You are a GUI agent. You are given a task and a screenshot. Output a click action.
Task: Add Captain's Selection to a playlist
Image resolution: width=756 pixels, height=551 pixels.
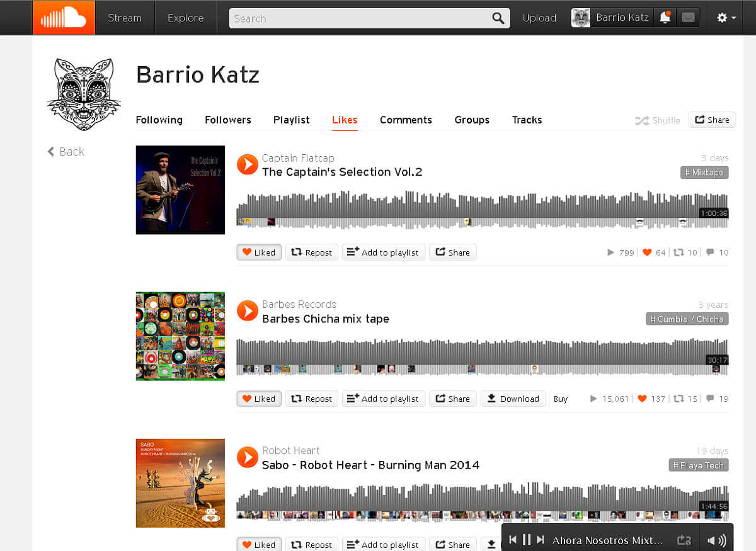click(x=384, y=253)
